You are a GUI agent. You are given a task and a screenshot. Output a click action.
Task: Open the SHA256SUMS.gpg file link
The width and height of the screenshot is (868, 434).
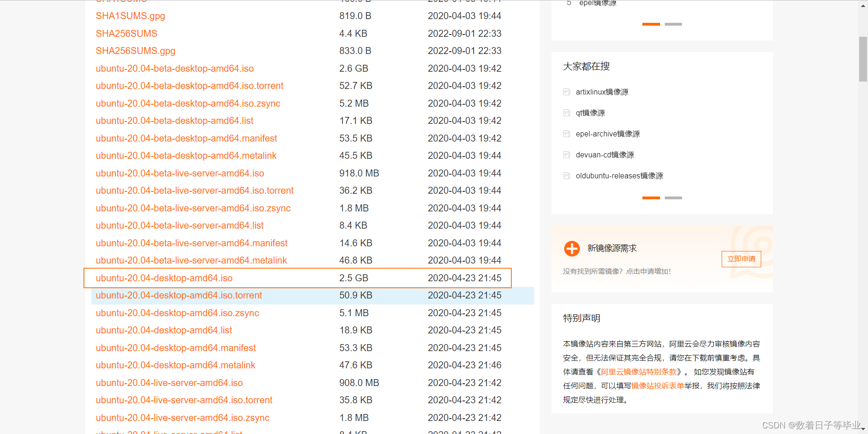point(136,51)
